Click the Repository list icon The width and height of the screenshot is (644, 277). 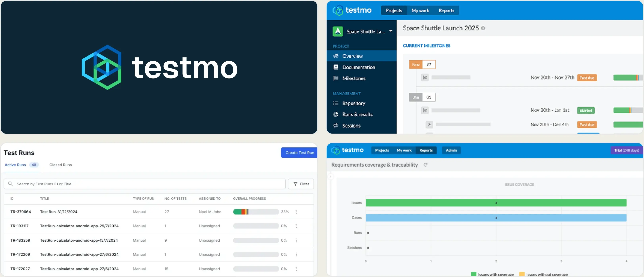(336, 103)
